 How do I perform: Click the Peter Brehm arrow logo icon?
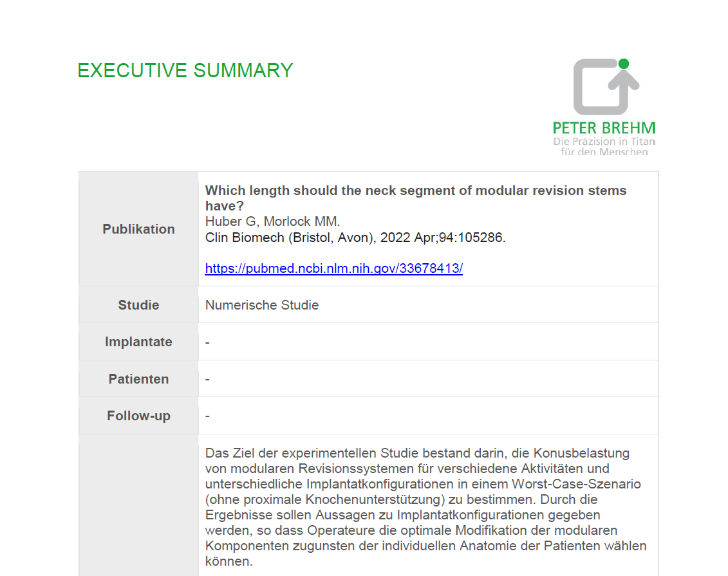(606, 87)
